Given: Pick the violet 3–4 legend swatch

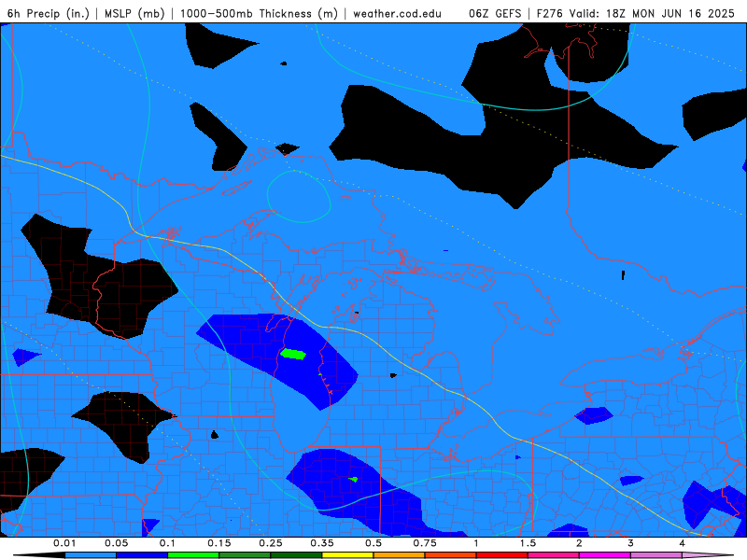Looking at the screenshot, I should pyautogui.click(x=656, y=555).
